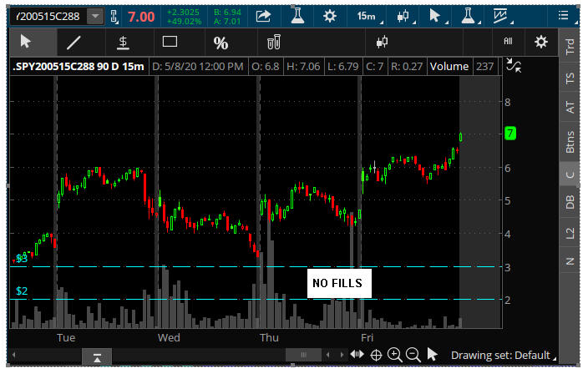
Task: Click the horizontal expand arrows icon at bottom
Action: [x=357, y=354]
